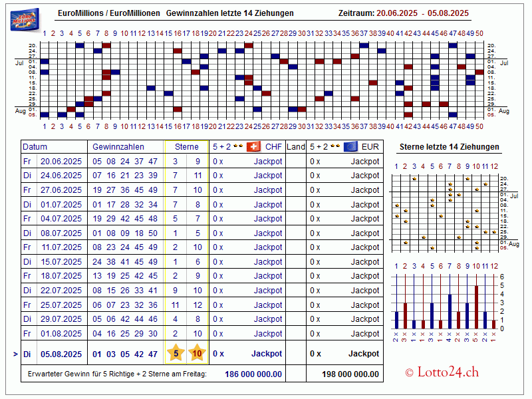
Task: Click the 'Gewinnzahlen letzte 14 Ziehungen' title
Action: (x=229, y=13)
